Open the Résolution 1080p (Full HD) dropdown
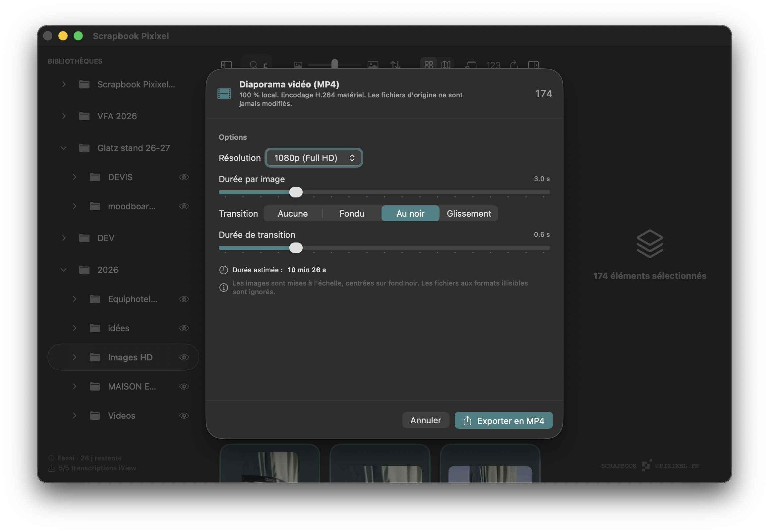The width and height of the screenshot is (769, 532). [314, 158]
